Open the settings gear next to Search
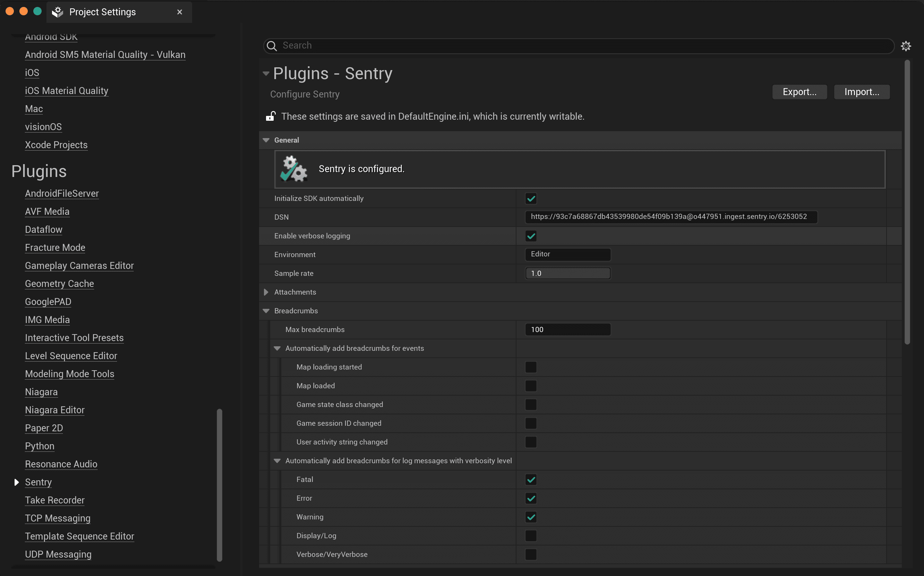Screen dimensions: 924x576 [x=906, y=46]
